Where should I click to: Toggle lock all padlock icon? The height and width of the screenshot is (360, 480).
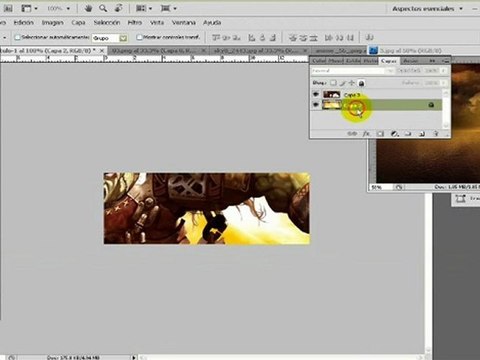tap(361, 83)
